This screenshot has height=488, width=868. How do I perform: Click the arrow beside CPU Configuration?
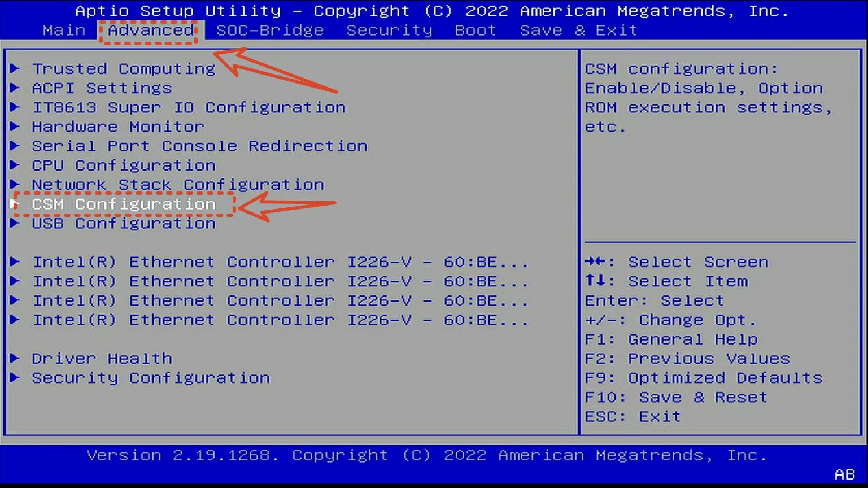pos(15,165)
